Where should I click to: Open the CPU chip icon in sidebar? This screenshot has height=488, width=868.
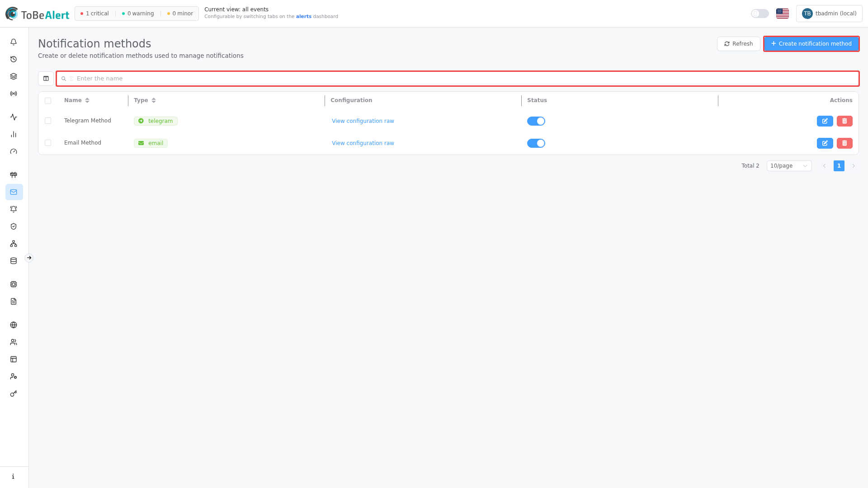[x=14, y=284]
